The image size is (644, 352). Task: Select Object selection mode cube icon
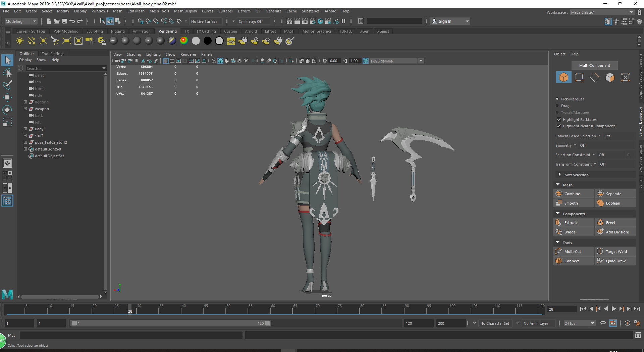563,77
